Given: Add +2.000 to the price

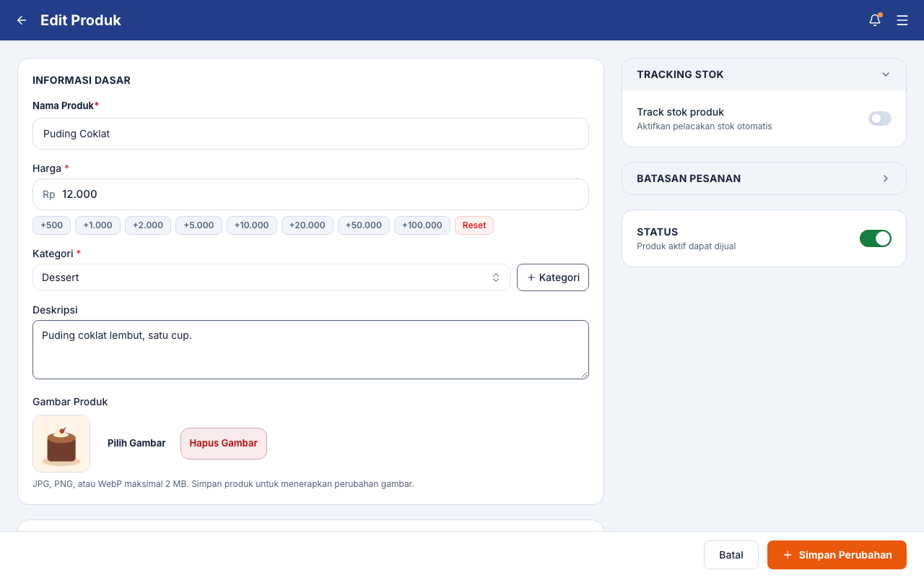Looking at the screenshot, I should [x=148, y=225].
